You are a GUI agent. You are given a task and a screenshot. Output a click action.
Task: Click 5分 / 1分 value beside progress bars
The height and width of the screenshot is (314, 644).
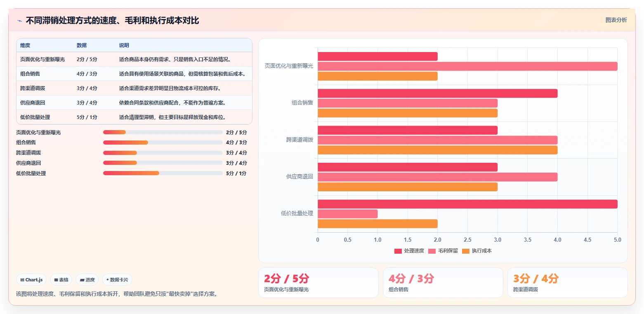click(x=236, y=174)
